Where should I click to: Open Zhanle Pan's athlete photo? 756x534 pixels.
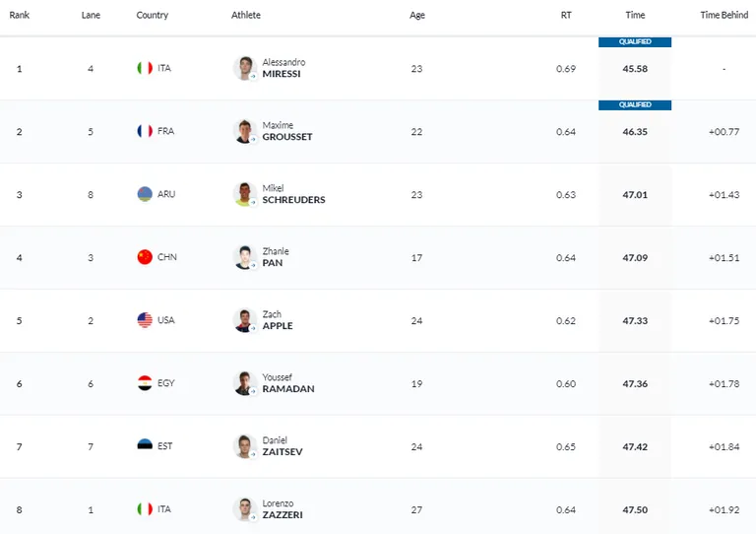pyautogui.click(x=245, y=257)
